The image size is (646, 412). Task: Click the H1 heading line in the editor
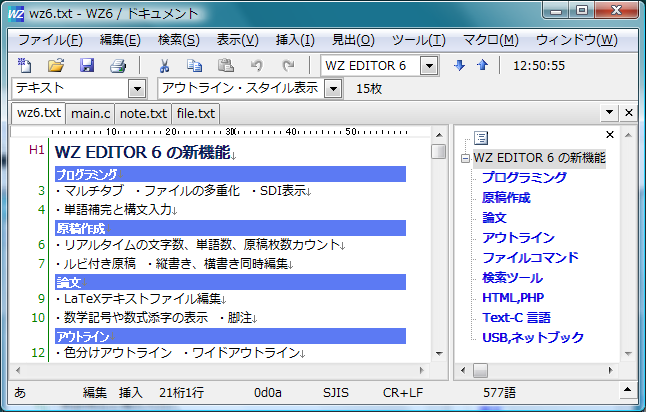146,152
